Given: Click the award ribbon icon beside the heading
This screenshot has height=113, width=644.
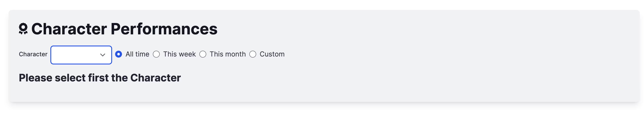Looking at the screenshot, I should point(23,29).
